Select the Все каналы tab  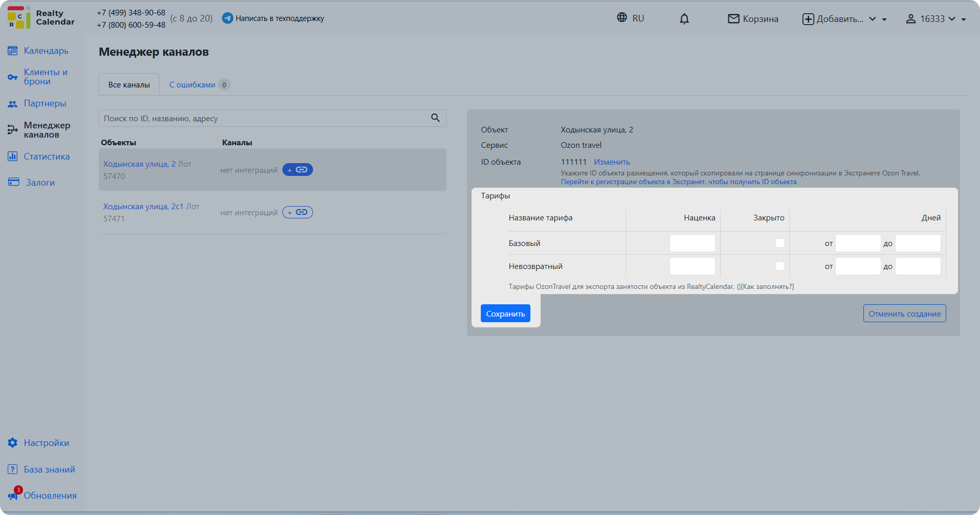click(129, 85)
